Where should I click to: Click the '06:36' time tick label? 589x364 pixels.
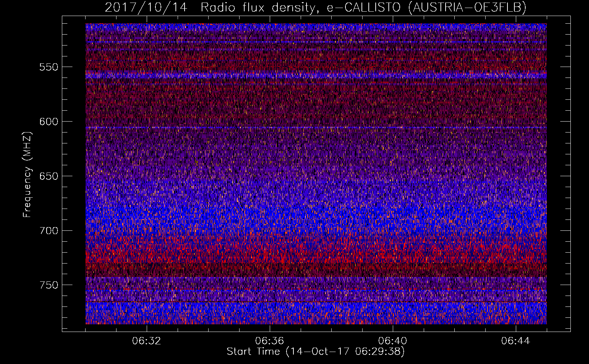tap(270, 341)
